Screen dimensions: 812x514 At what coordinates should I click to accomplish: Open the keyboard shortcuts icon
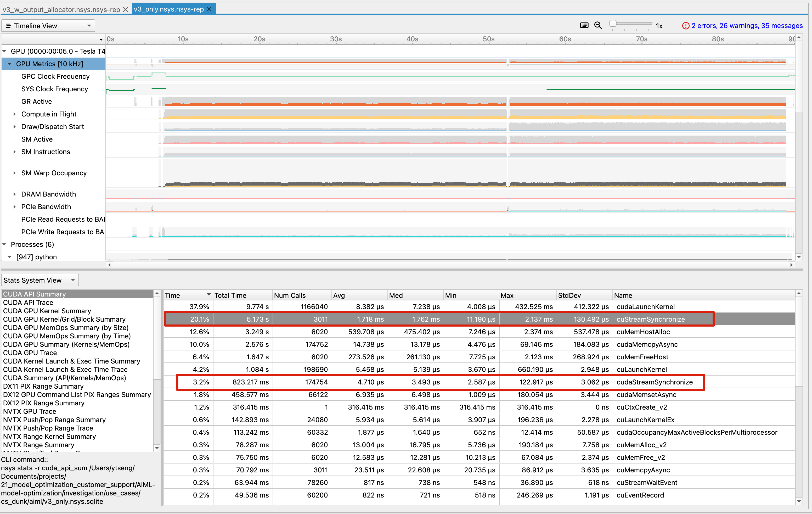click(x=584, y=25)
